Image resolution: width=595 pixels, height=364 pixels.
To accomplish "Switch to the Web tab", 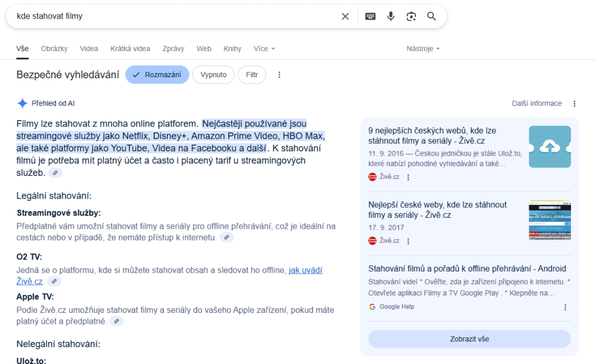I will pos(204,49).
